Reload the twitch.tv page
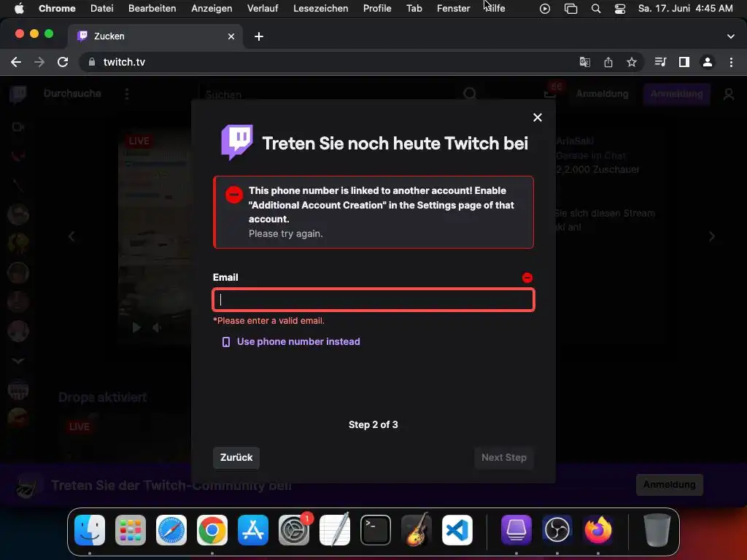 tap(63, 62)
